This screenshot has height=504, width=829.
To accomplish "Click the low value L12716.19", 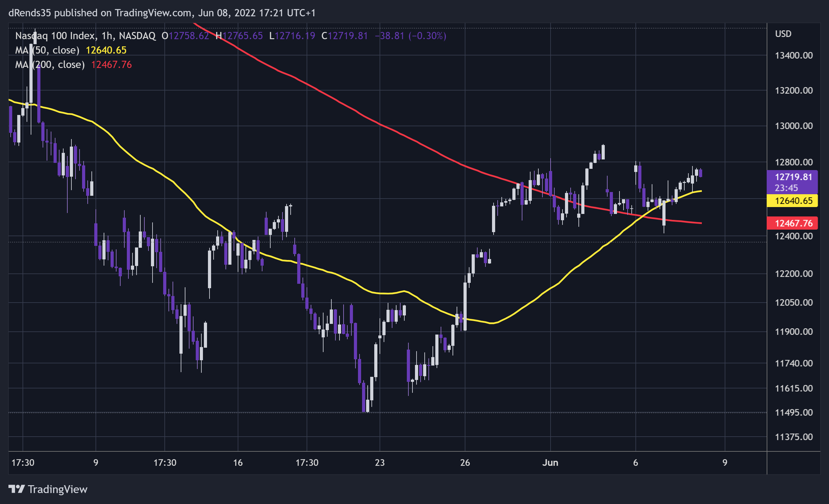I will point(292,36).
